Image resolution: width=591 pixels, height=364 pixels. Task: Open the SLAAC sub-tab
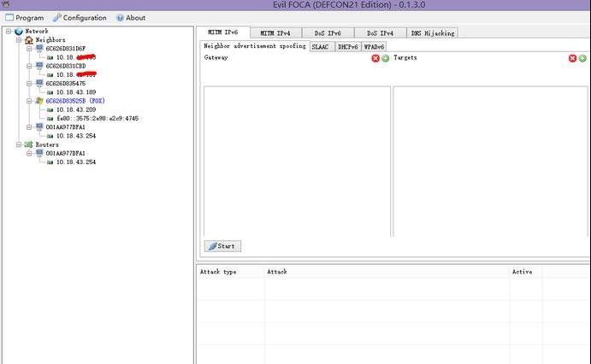click(321, 46)
